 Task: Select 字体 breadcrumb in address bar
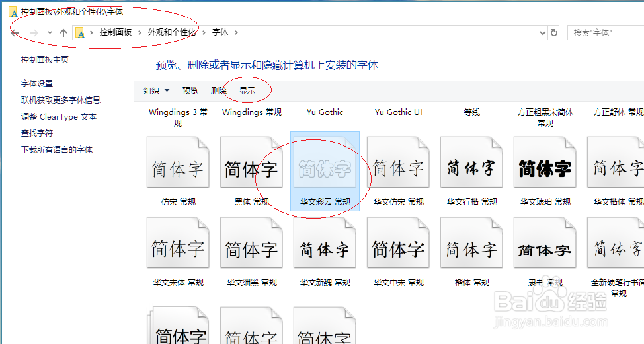click(220, 32)
